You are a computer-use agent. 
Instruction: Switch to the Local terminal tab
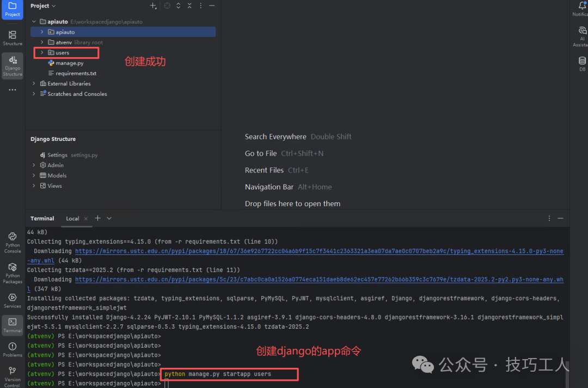(72, 218)
